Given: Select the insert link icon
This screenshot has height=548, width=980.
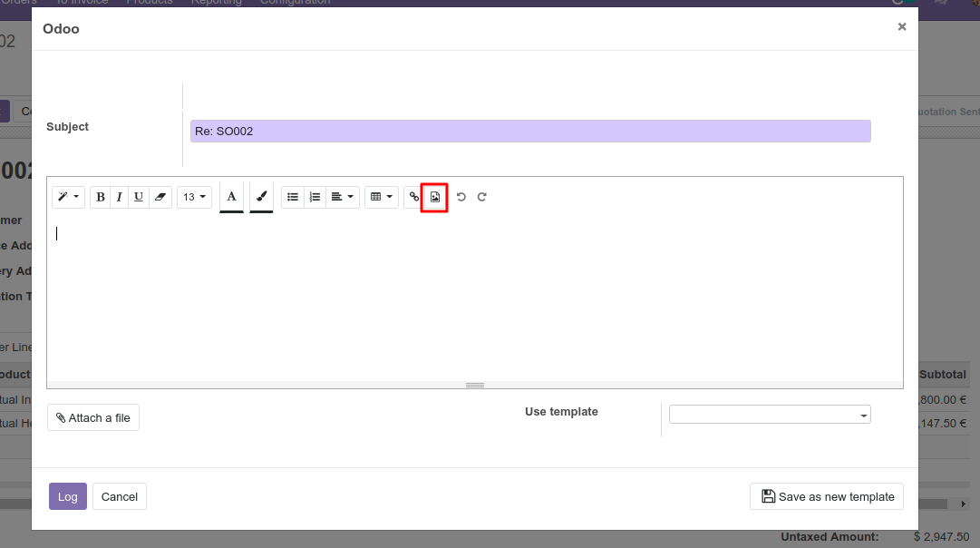Looking at the screenshot, I should [413, 197].
